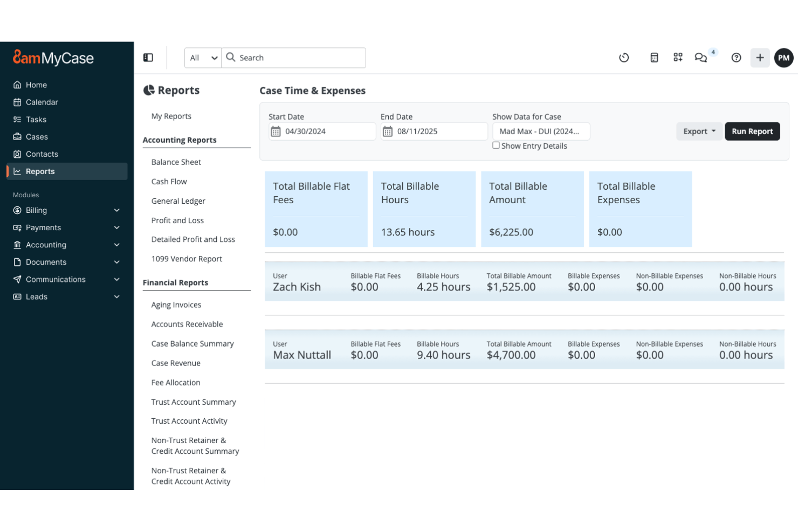The height and width of the screenshot is (532, 798).
Task: Open Contacts in sidebar
Action: tap(67, 154)
